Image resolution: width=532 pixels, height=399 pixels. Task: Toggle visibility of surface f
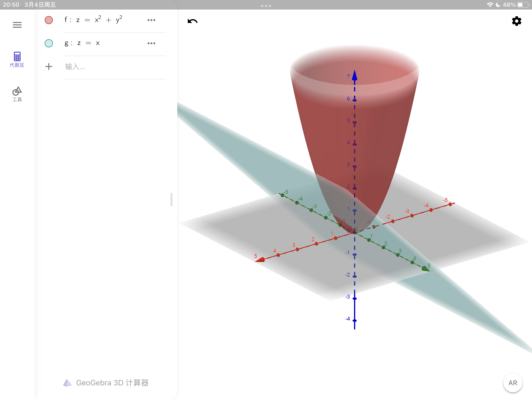49,20
